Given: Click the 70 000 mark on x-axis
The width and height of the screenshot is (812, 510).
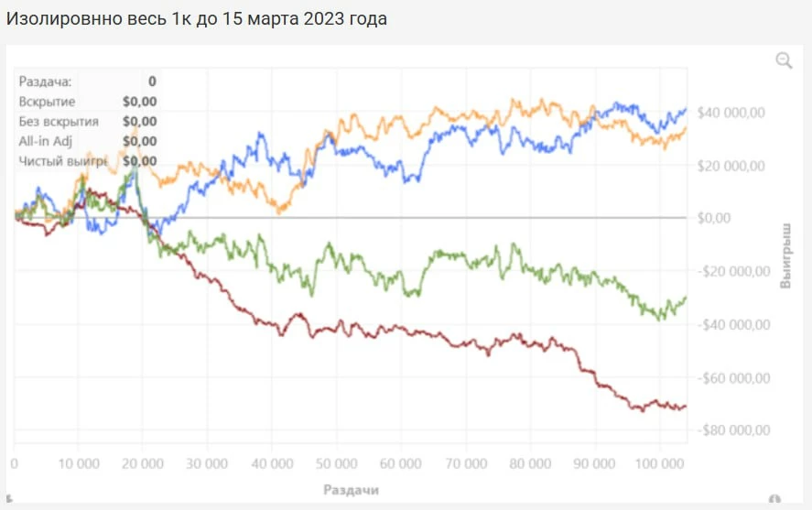Looking at the screenshot, I should click(x=466, y=462).
